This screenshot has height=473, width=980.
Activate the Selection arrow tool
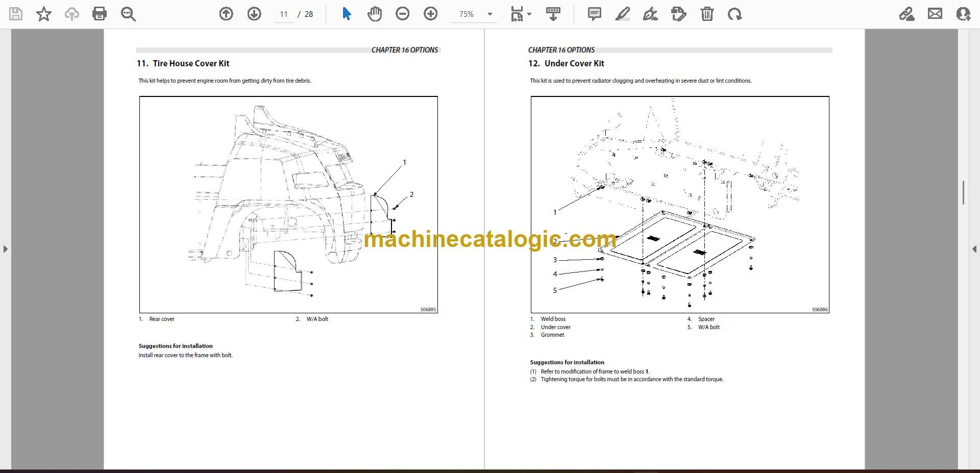pos(347,14)
